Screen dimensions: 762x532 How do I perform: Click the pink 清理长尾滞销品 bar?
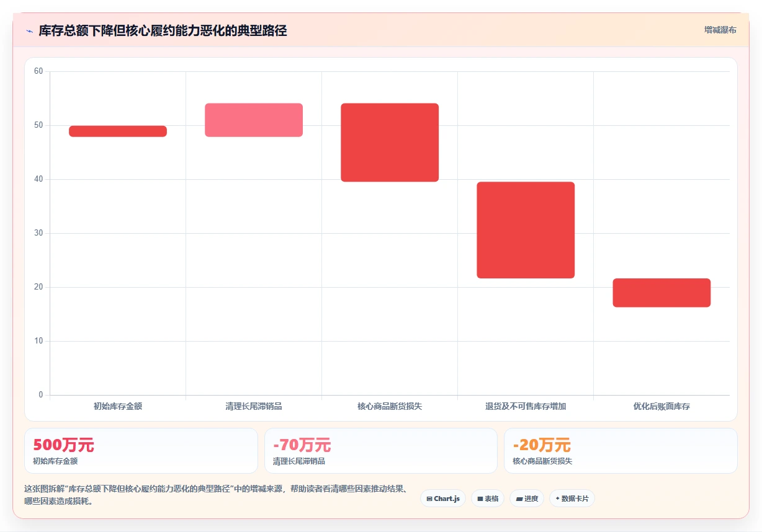click(254, 120)
